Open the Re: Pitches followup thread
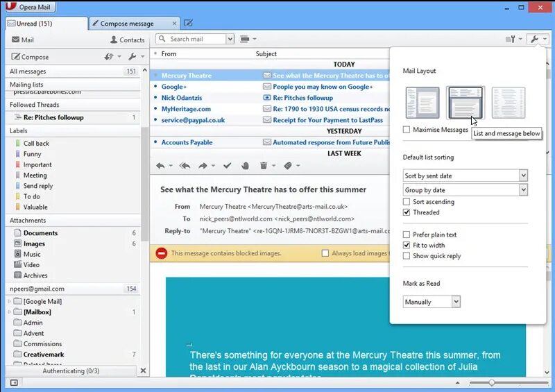This screenshot has height=392, width=555. click(x=74, y=117)
